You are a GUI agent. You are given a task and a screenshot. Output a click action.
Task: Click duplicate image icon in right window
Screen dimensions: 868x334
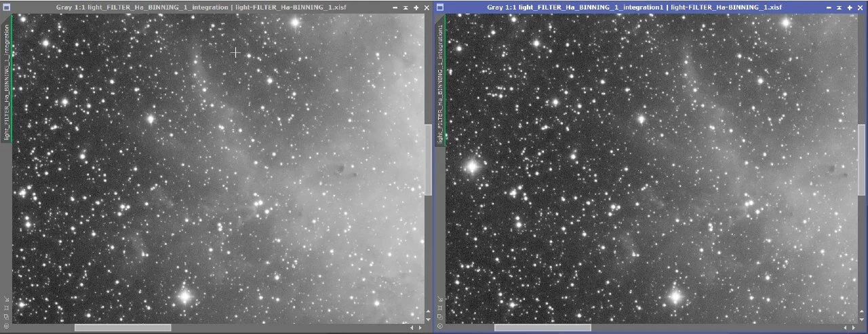coord(440,317)
